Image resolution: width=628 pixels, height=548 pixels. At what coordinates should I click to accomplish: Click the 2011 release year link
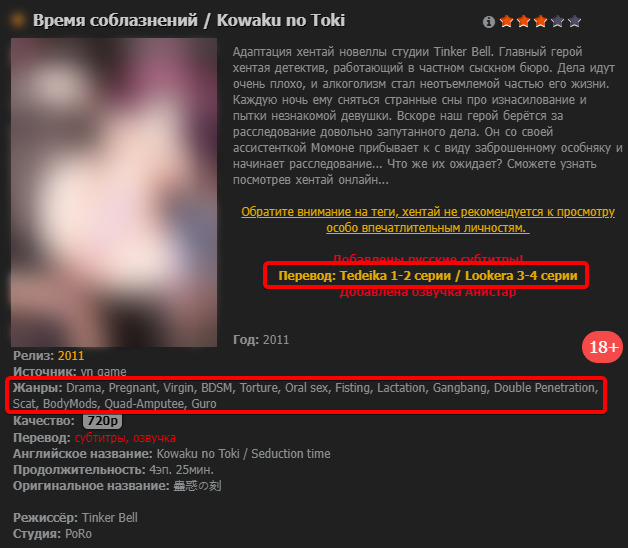(x=71, y=356)
